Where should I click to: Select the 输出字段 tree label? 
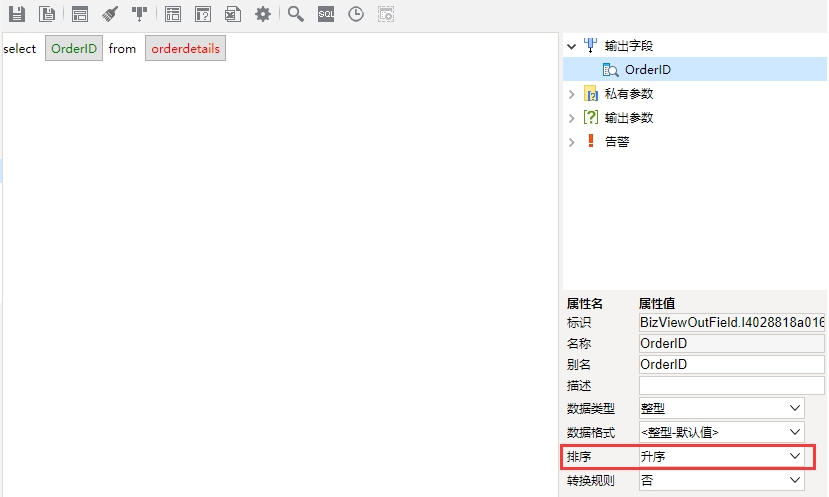coord(629,45)
